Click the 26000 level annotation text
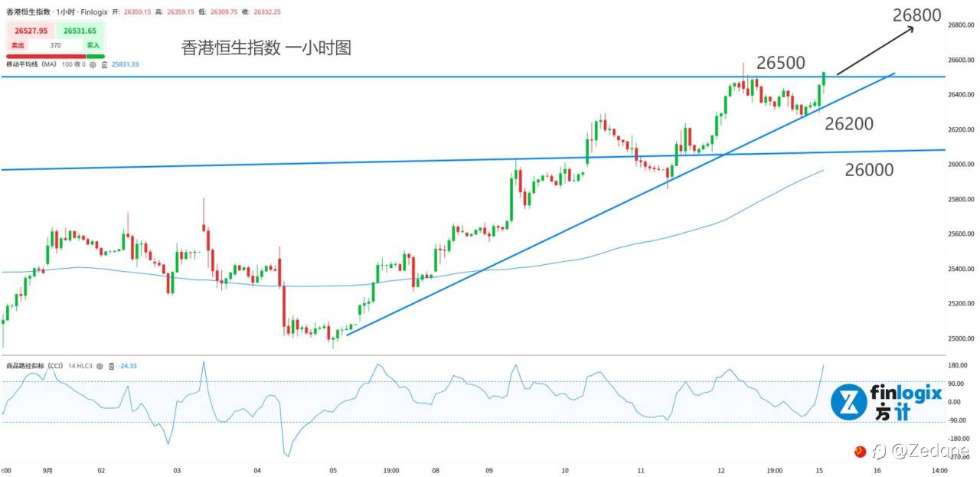Viewport: 980px width, 477px height. click(869, 170)
